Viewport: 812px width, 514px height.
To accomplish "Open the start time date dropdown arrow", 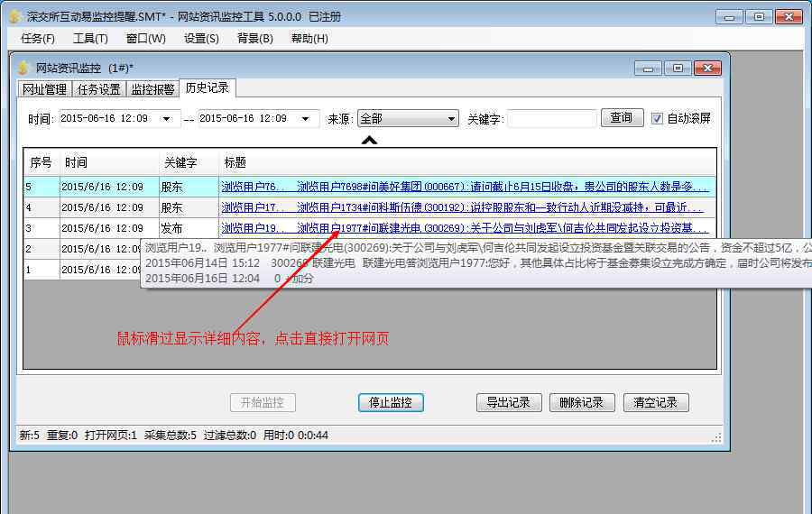I will click(x=166, y=118).
